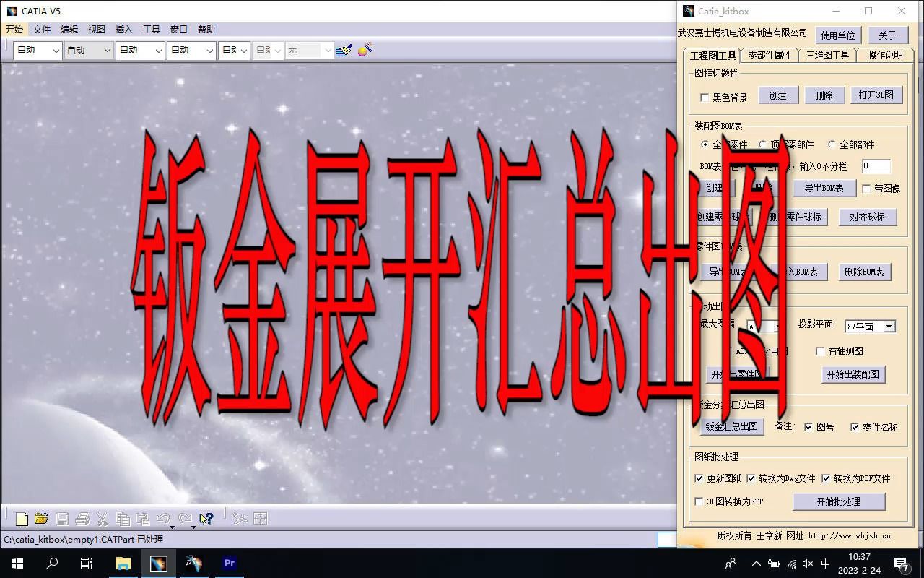Click the Redo arrow icon

pyautogui.click(x=185, y=518)
